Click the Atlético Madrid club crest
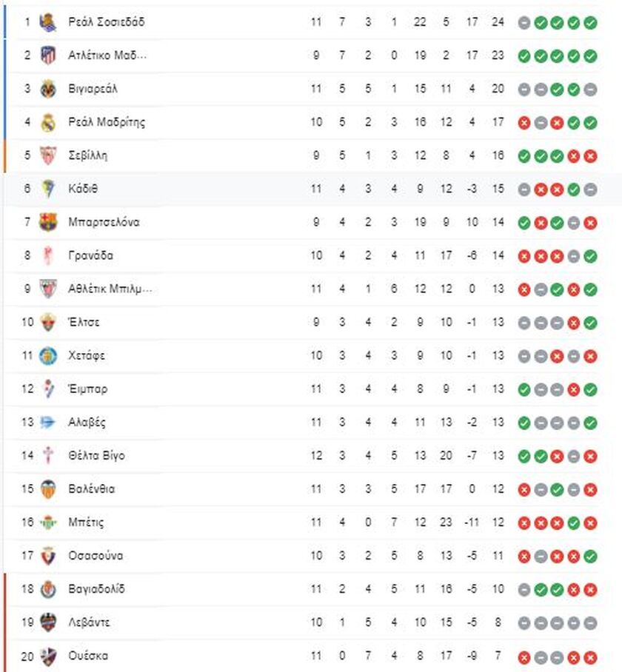 48,56
